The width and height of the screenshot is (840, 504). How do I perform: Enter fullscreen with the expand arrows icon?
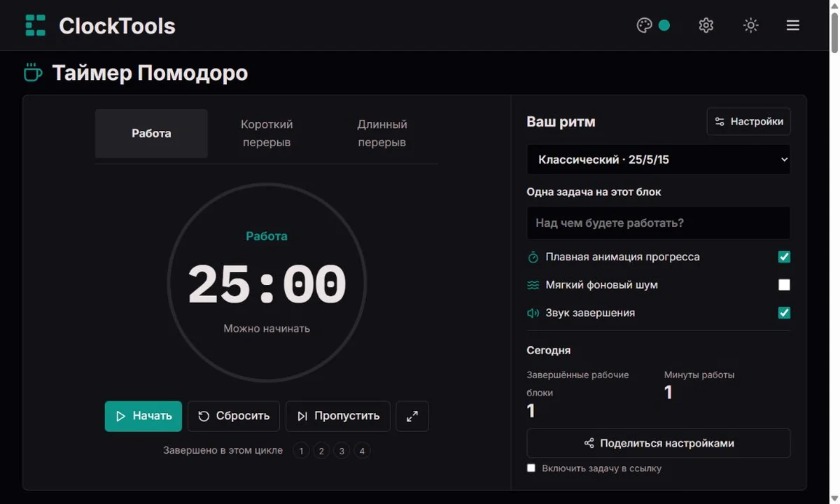point(412,416)
